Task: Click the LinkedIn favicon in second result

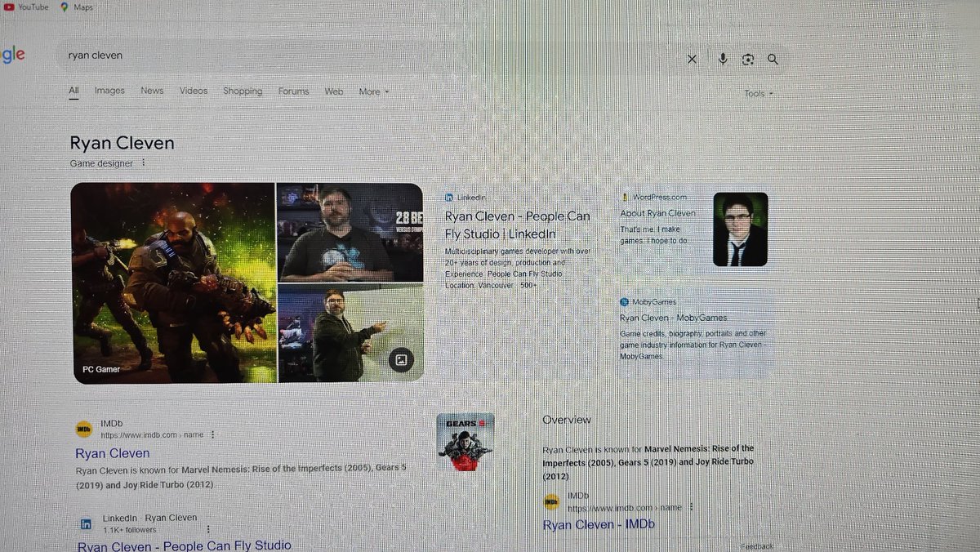Action: [x=86, y=523]
